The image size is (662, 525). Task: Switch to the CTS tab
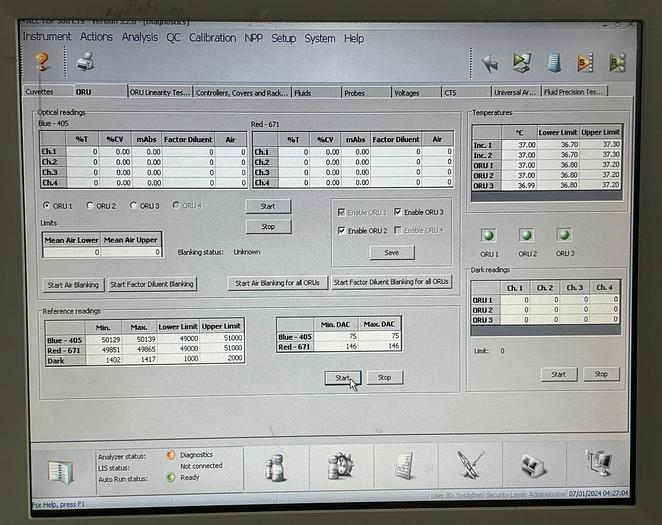(x=466, y=92)
